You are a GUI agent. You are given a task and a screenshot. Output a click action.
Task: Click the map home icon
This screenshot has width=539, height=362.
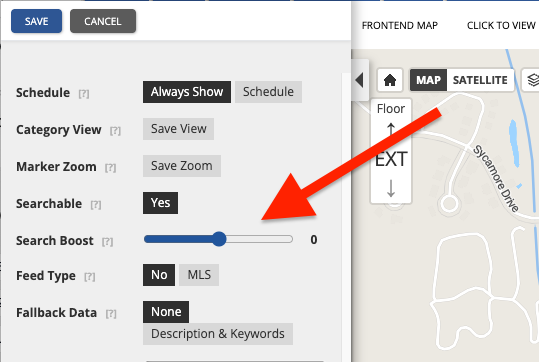[x=390, y=80]
